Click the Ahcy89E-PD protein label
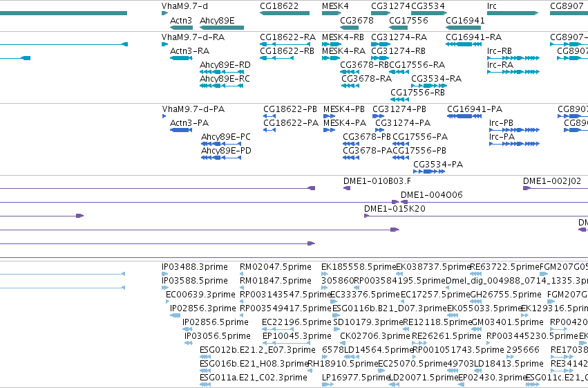Screen dimensions: 588x388 coord(226,151)
